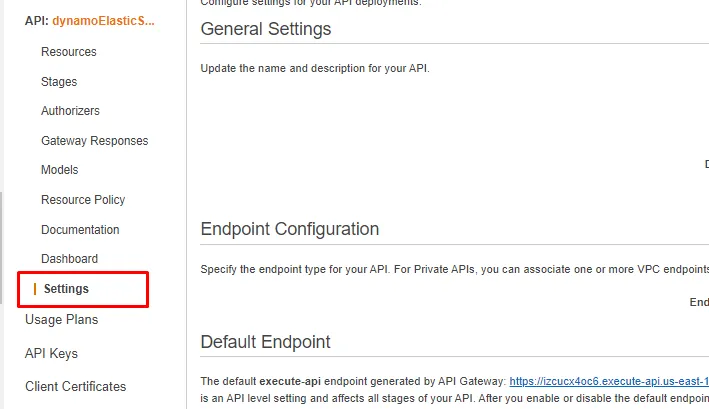Open Gateway Responses
This screenshot has height=409, width=709.
pyautogui.click(x=95, y=141)
